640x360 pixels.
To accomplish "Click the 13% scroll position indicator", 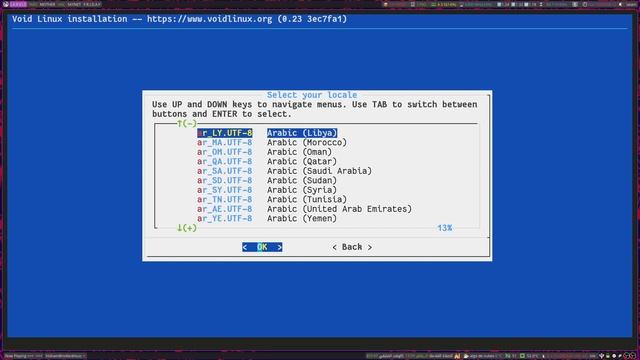I will coord(444,228).
